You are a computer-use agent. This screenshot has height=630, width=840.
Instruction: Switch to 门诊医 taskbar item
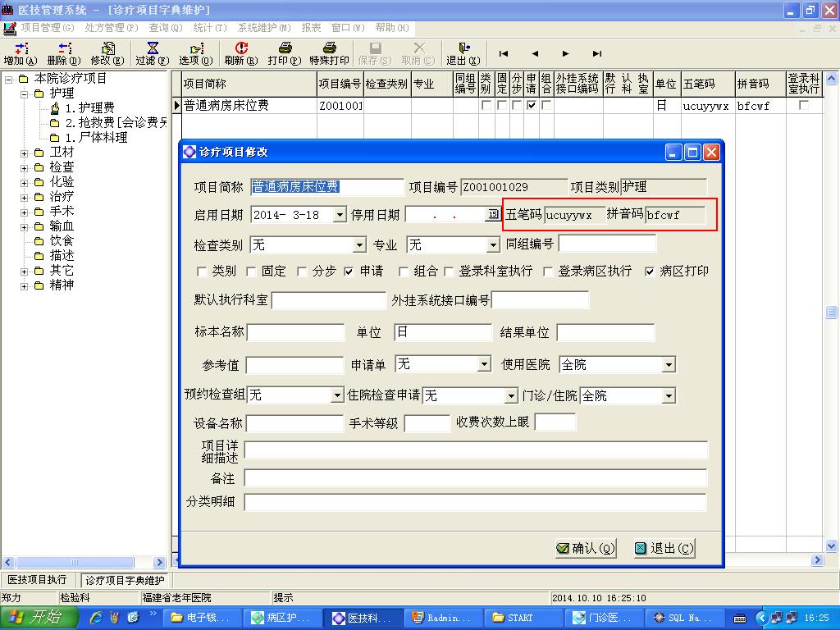point(605,618)
